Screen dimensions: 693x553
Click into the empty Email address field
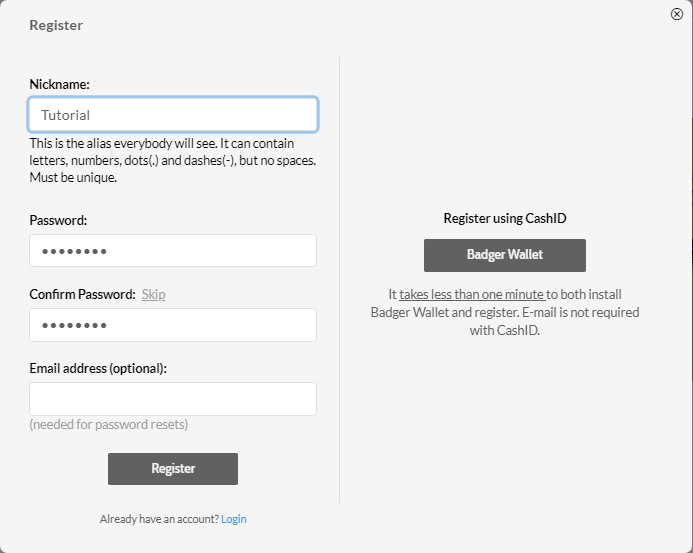[173, 399]
